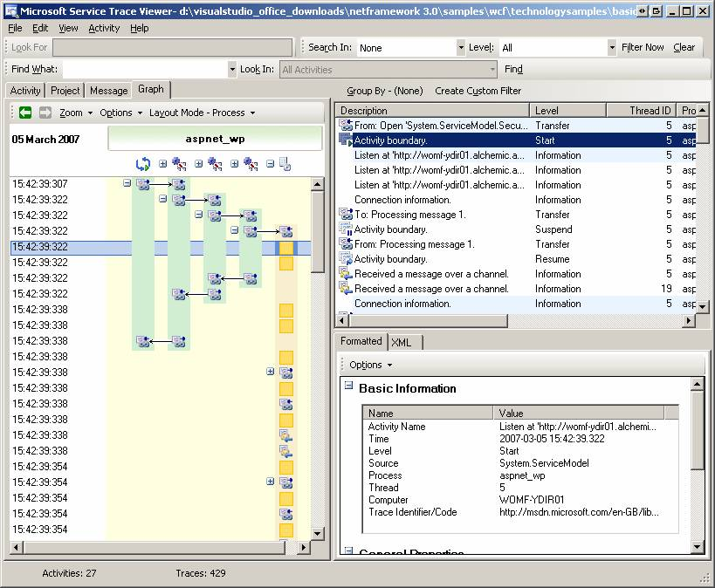
Task: Open the Zoom dropdown
Action: [x=75, y=113]
